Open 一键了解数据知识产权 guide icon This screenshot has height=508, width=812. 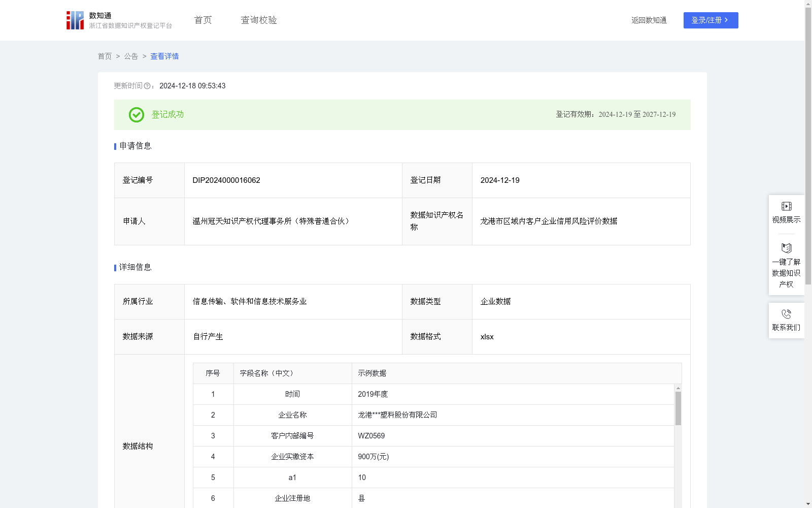pos(786,248)
